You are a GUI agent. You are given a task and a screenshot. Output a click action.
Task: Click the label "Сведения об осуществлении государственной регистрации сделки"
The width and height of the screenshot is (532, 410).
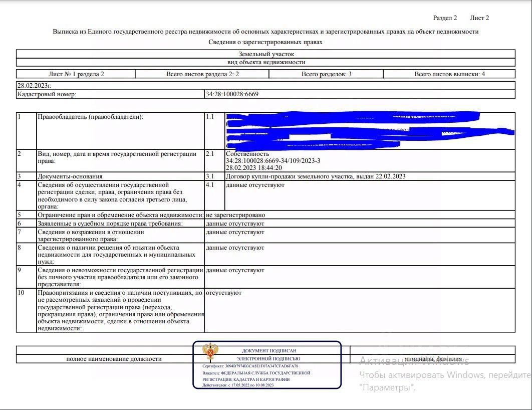pos(112,196)
